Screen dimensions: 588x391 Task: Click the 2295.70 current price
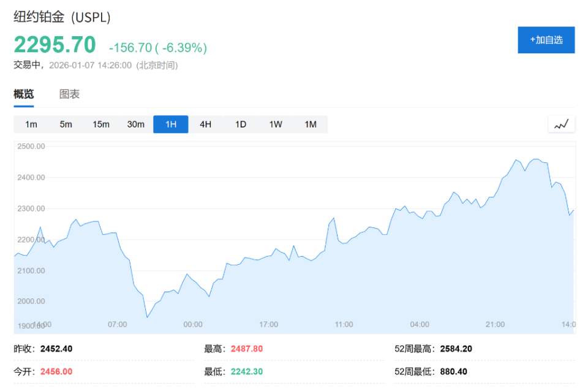tap(55, 45)
